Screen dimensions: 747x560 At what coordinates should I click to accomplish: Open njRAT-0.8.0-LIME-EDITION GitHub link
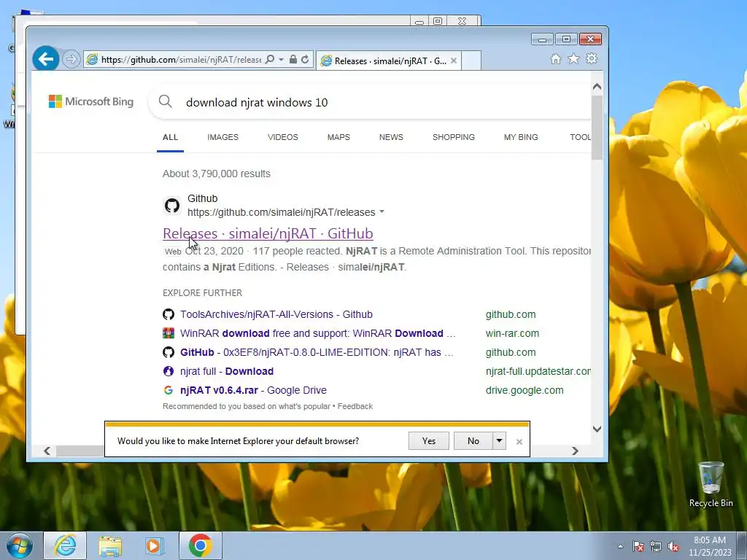pos(317,352)
